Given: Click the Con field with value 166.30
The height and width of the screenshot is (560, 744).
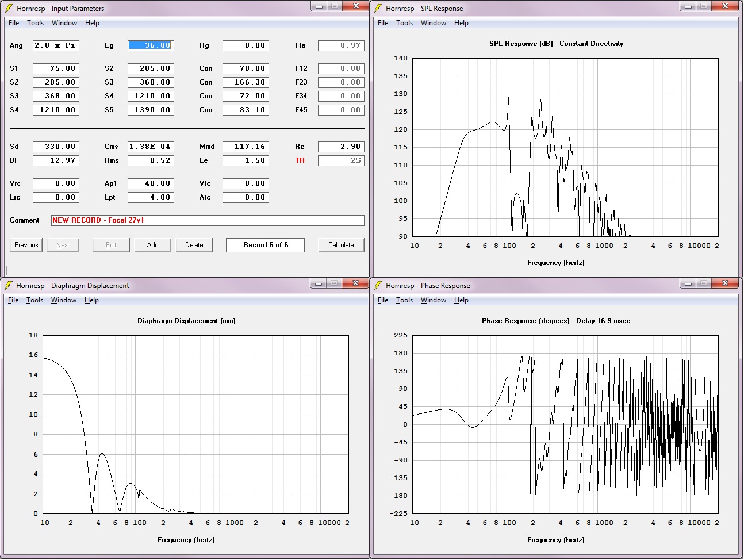Looking at the screenshot, I should click(x=246, y=82).
